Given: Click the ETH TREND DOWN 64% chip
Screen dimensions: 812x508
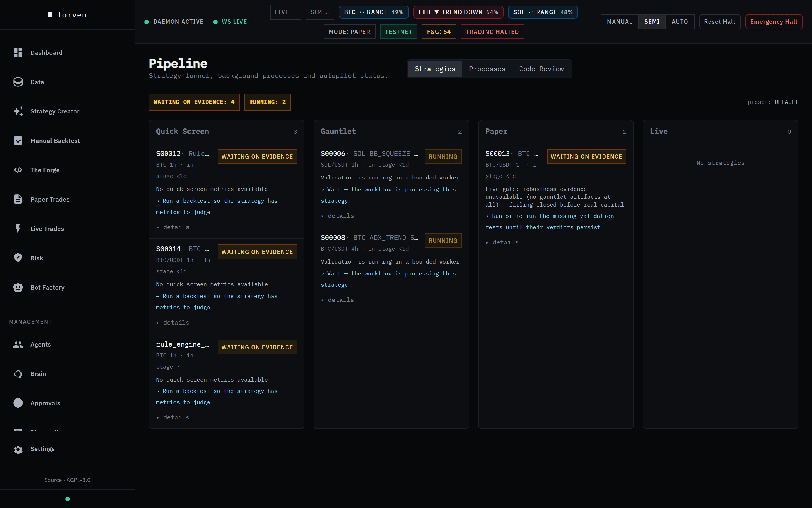Looking at the screenshot, I should [x=458, y=12].
